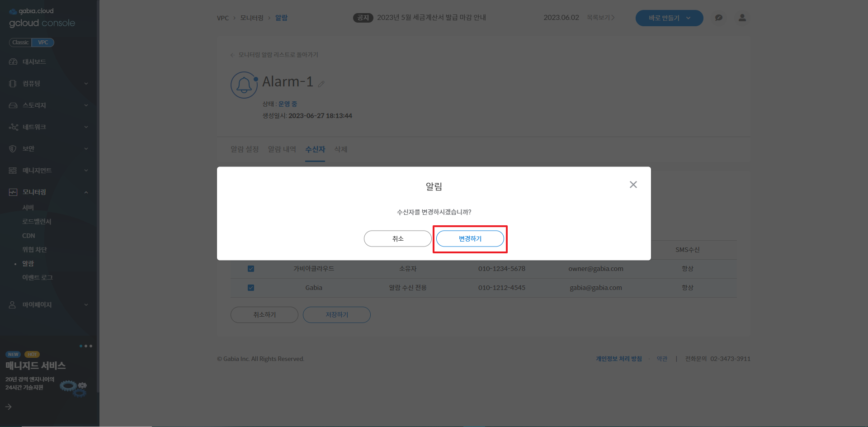Screen dimensions: 868x427
Task: Click the 보안 shield icon
Action: (13, 148)
